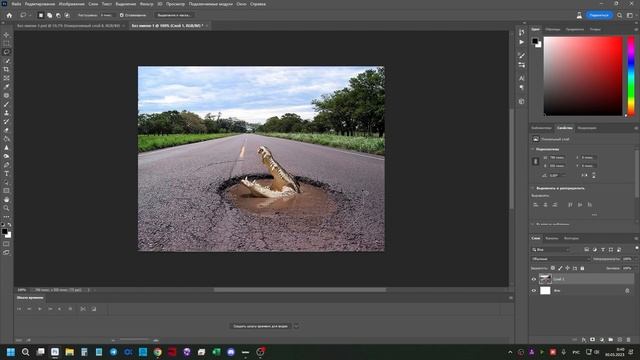Expand Quick Actions section in Properties
The image size is (640, 360).
(x=533, y=224)
